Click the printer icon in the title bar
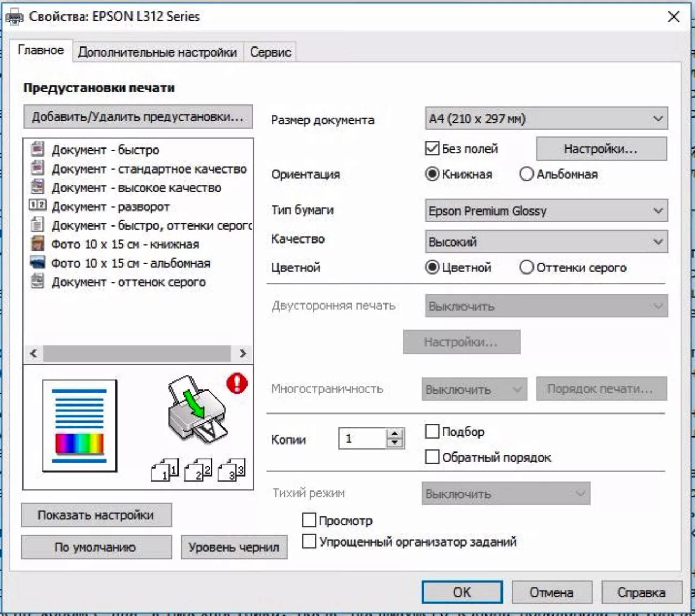695x616 pixels. click(14, 17)
